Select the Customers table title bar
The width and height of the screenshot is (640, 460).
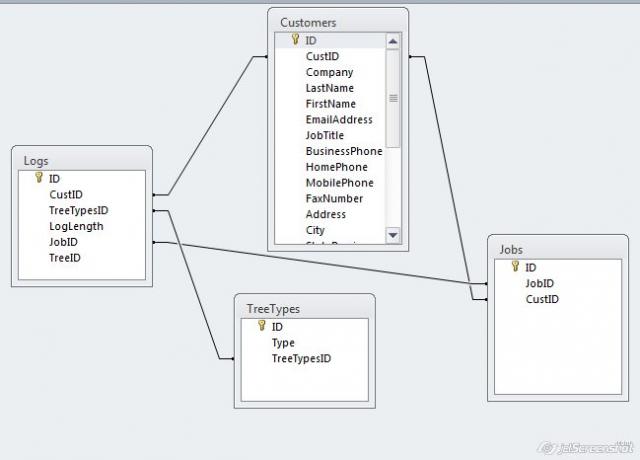338,22
